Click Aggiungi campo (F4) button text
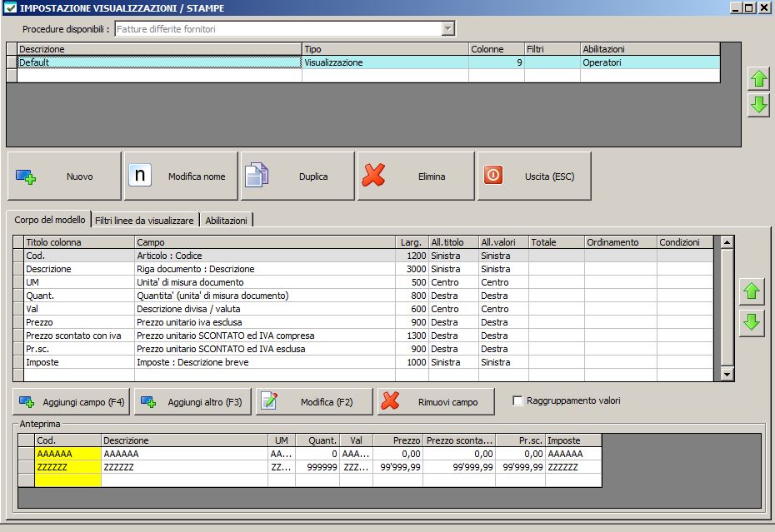The image size is (775, 532). click(83, 402)
